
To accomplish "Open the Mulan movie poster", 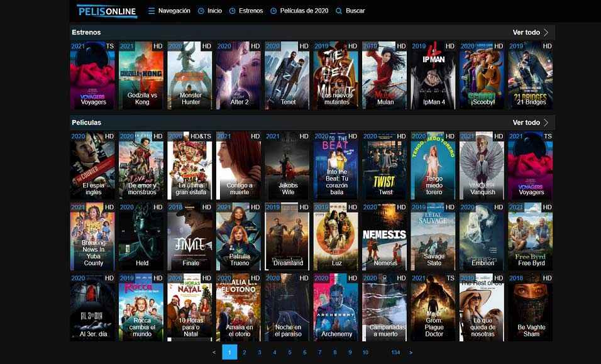I will click(x=385, y=75).
